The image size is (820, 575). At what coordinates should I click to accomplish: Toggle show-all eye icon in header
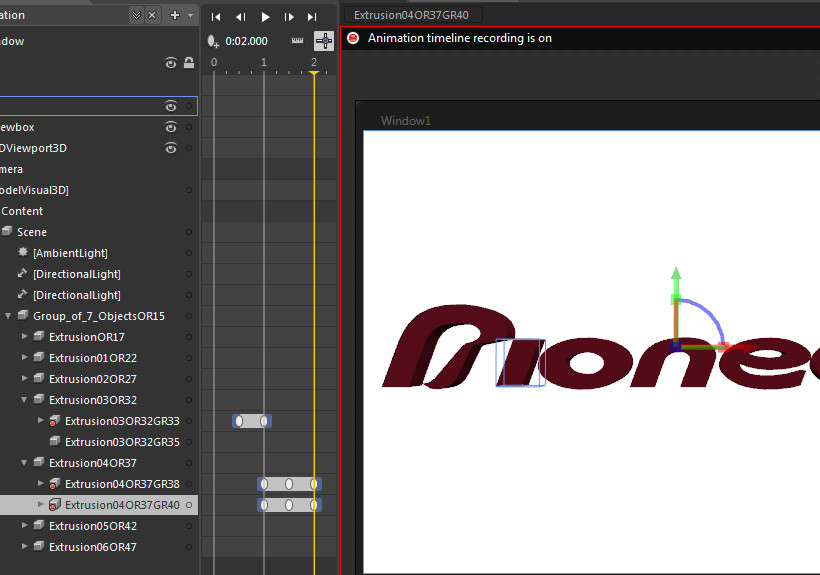(171, 63)
